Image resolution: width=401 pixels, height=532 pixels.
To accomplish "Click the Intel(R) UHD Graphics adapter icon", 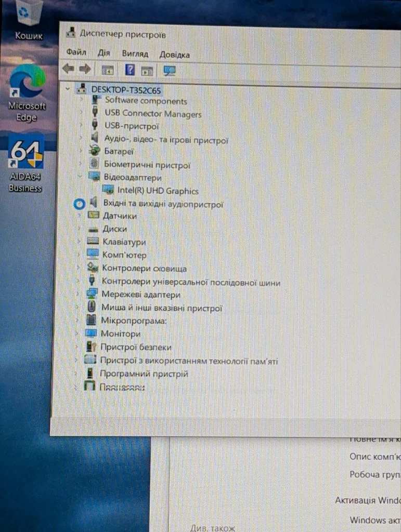I will pyautogui.click(x=108, y=190).
